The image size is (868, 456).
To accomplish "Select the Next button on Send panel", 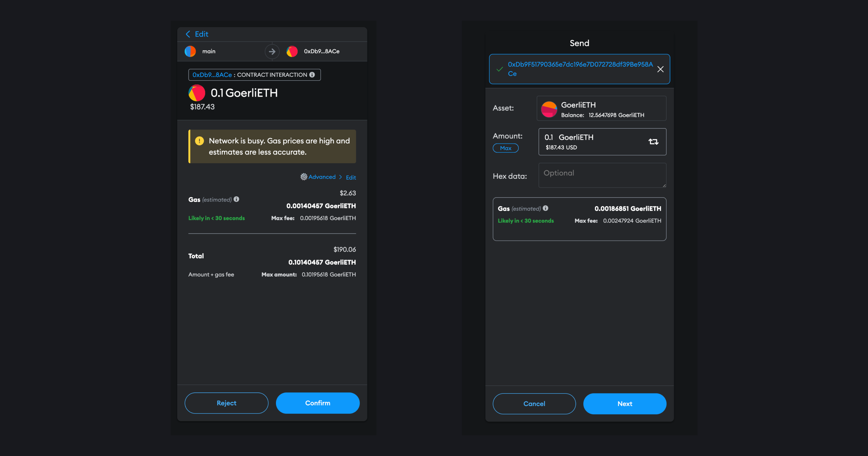I will coord(625,403).
